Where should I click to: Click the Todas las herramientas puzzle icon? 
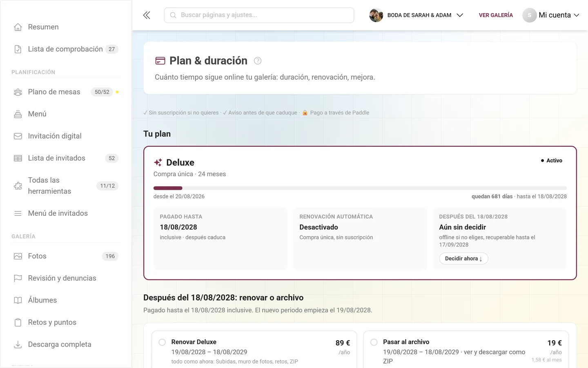pos(18,186)
